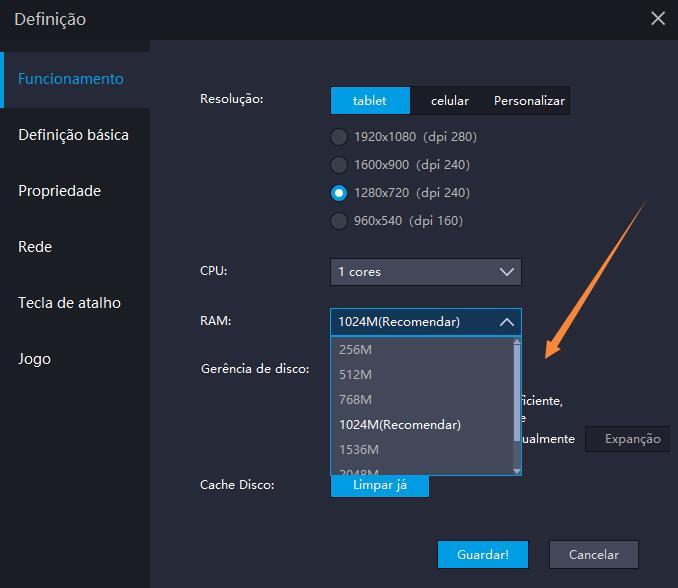
Task: Save settings with Guardar! button
Action: click(483, 555)
